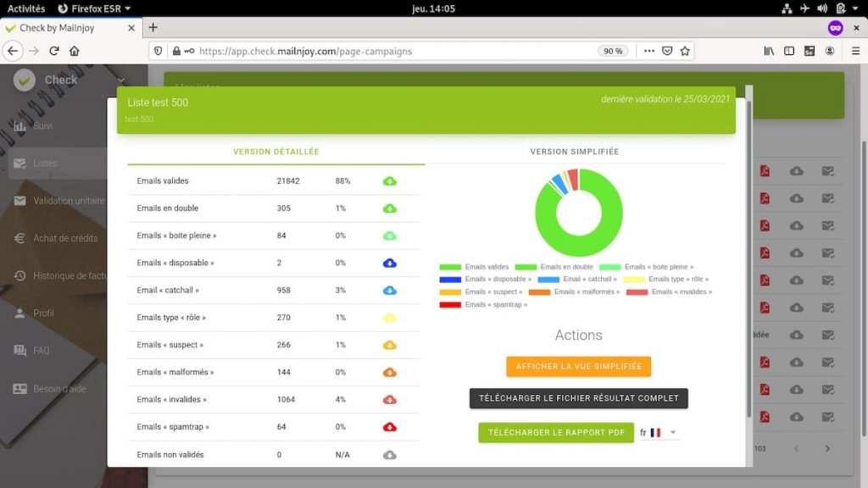Image resolution: width=868 pixels, height=488 pixels.
Task: Download the Emails « invalides » cloud icon
Action: pyautogui.click(x=390, y=400)
